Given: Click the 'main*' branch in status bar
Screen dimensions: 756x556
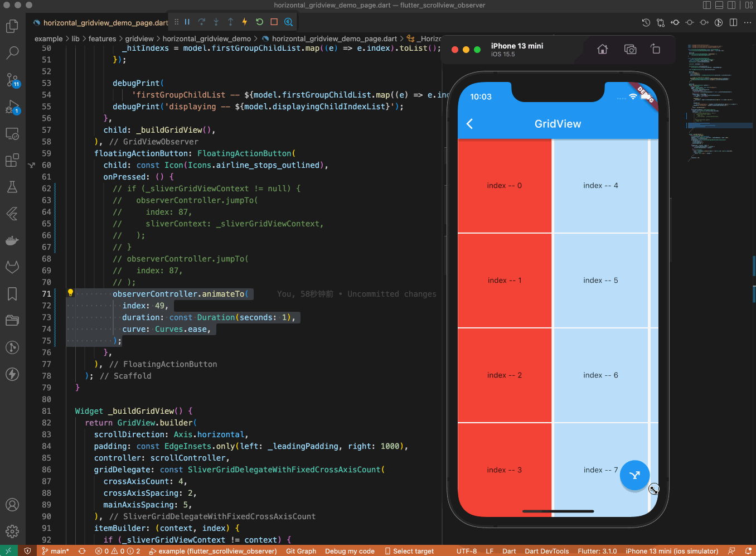Looking at the screenshot, I should coord(56,551).
